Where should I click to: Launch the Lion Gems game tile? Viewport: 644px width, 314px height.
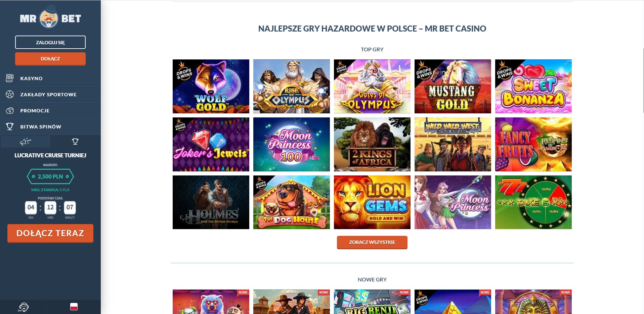click(372, 202)
